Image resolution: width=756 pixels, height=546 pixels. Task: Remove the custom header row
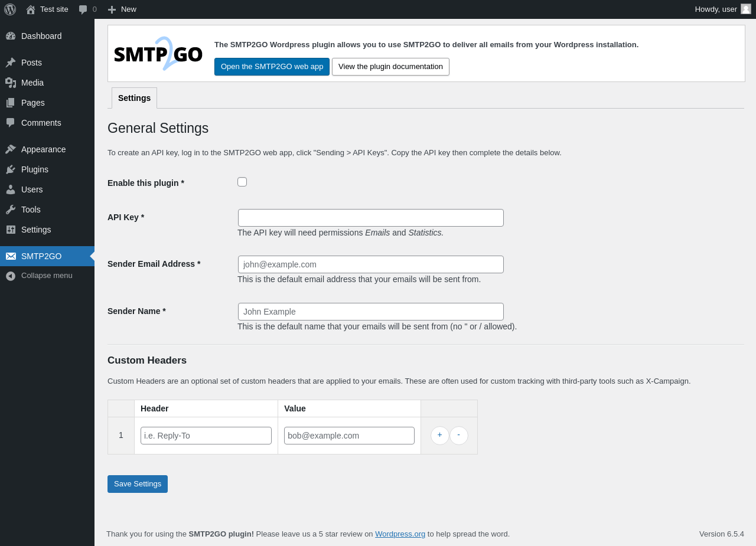coord(459,436)
